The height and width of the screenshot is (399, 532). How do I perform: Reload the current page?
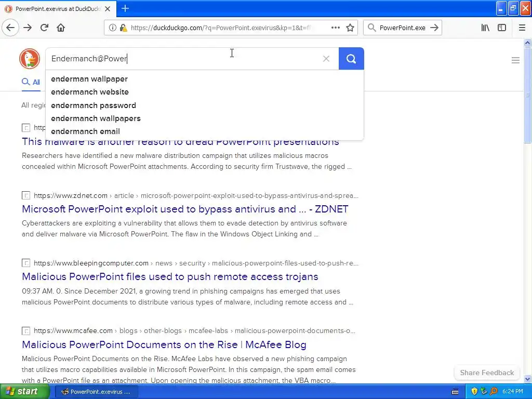(44, 28)
